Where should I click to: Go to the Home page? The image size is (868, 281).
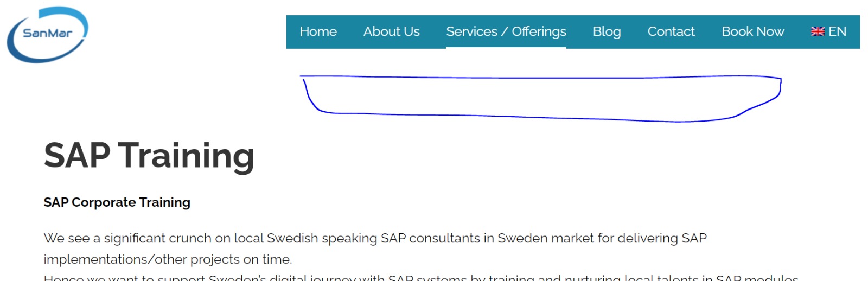(x=318, y=31)
